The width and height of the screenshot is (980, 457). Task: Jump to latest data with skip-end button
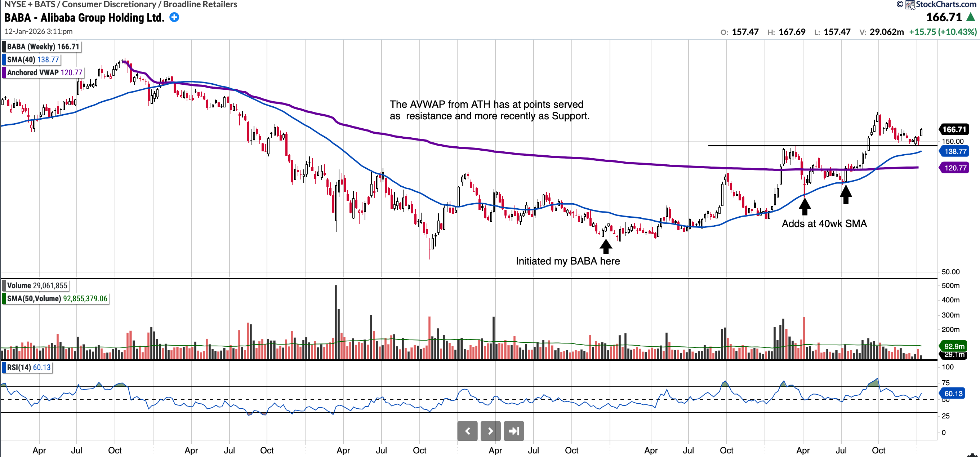tap(513, 431)
